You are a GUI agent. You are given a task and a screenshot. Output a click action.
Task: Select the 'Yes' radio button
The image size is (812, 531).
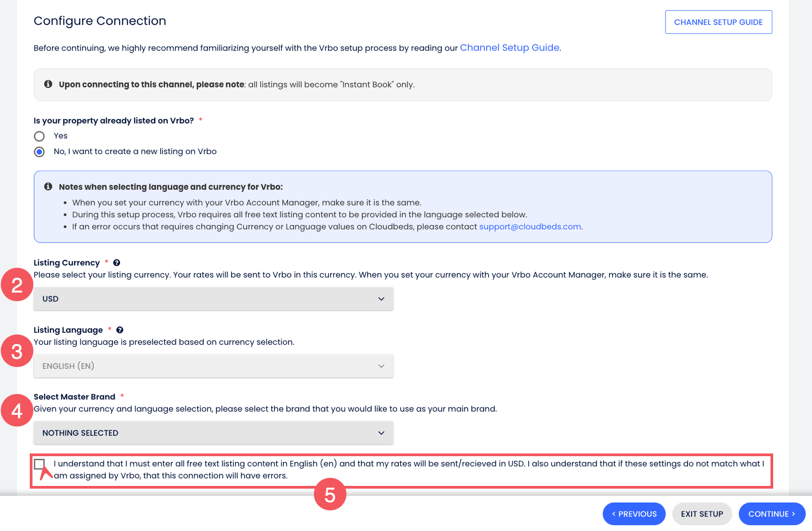39,136
